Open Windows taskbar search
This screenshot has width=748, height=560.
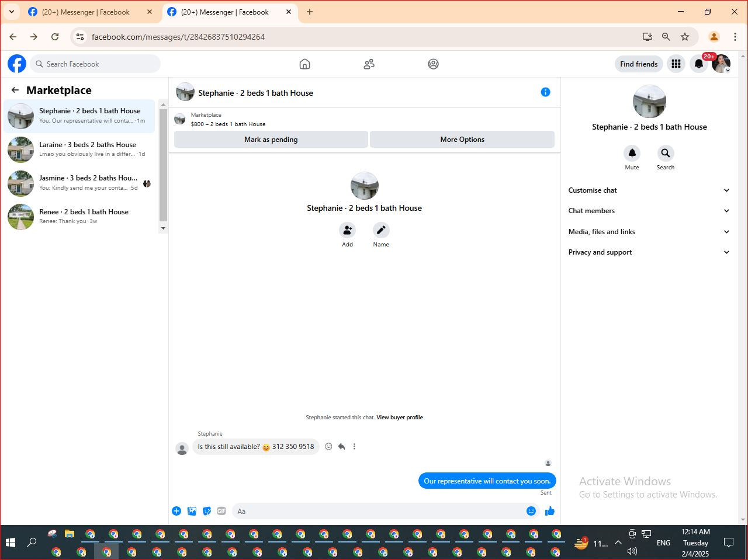[32, 543]
